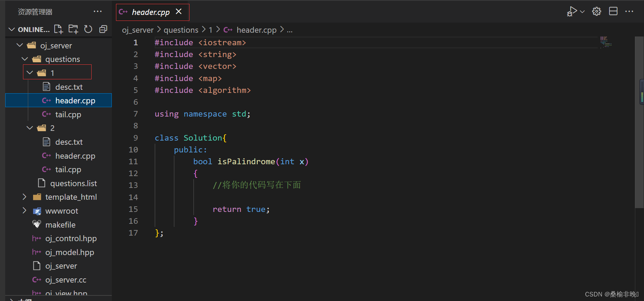Click the 'class Solution{' line
Image resolution: width=644 pixels, height=301 pixels.
(x=191, y=138)
